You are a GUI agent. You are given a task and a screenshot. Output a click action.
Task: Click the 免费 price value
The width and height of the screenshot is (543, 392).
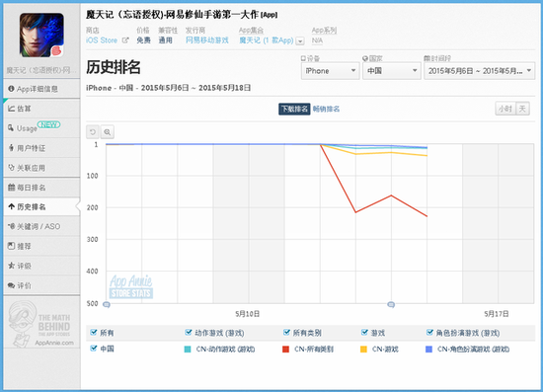[143, 40]
